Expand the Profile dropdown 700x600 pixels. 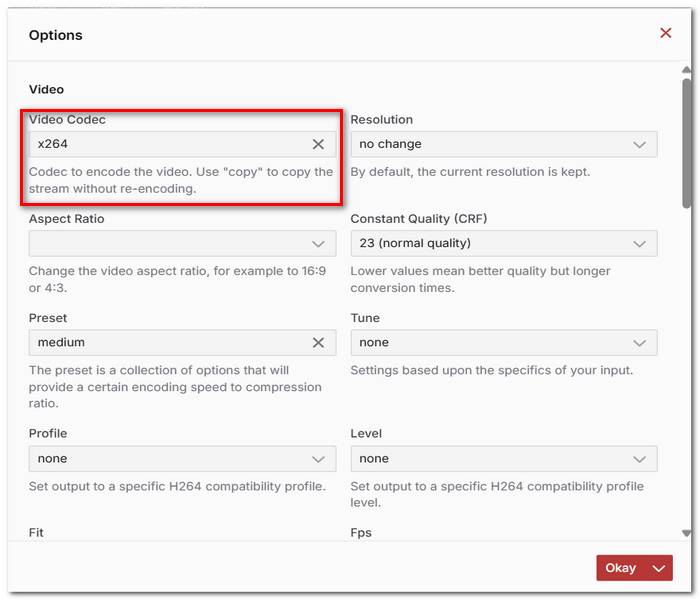tap(182, 458)
